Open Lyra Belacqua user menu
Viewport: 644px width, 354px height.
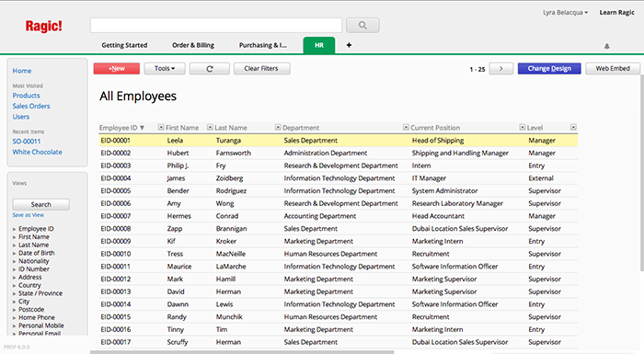point(565,12)
